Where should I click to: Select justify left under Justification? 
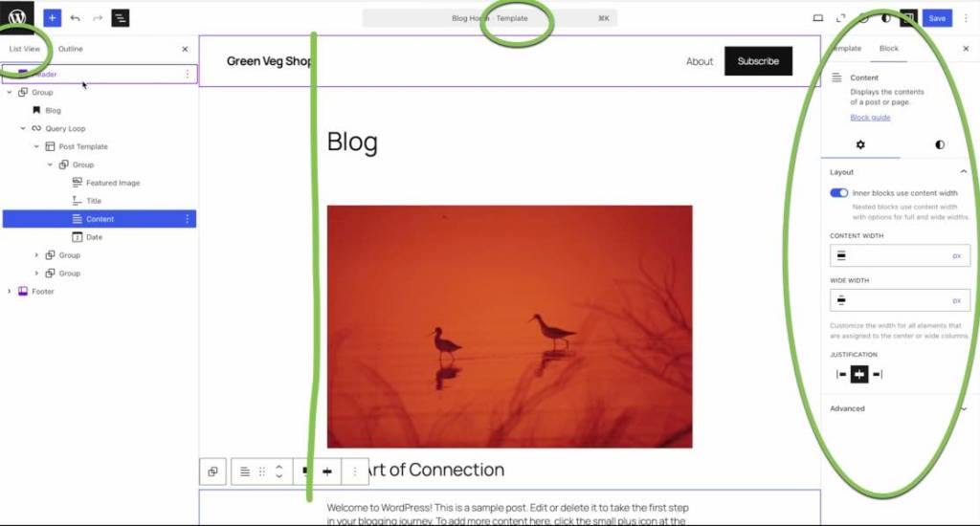click(x=841, y=375)
